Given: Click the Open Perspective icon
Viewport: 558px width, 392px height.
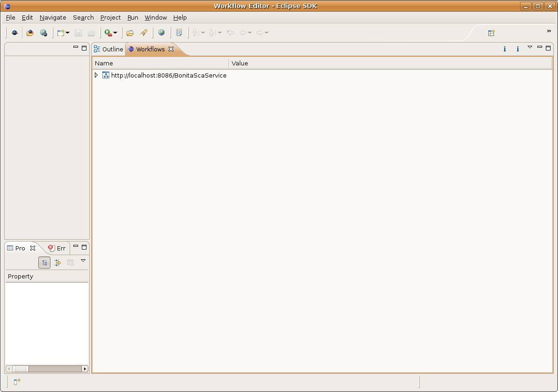Looking at the screenshot, I should click(x=492, y=33).
